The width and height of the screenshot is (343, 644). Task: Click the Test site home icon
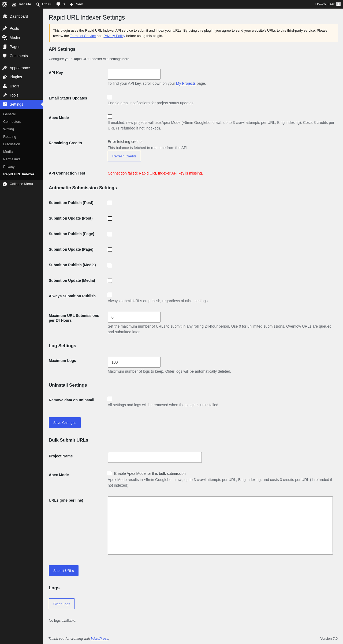14,4
